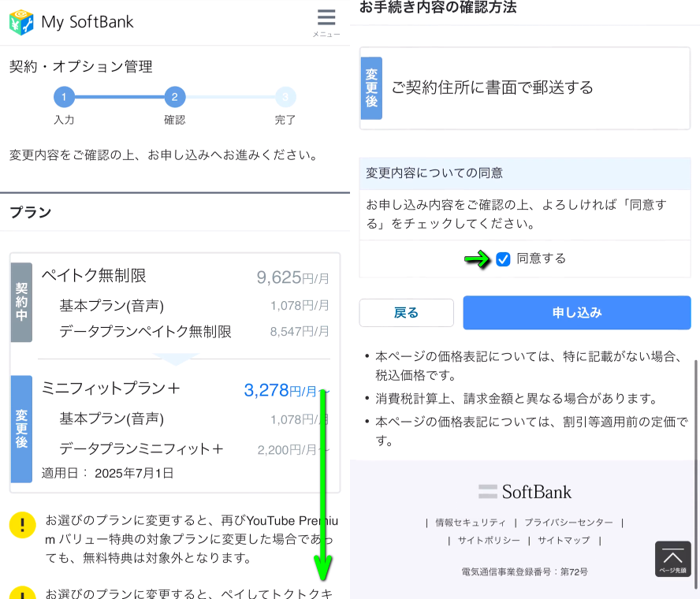This screenshot has height=599, width=700.
Task: Tap the 契約中 side tag on plan card
Action: click(21, 302)
